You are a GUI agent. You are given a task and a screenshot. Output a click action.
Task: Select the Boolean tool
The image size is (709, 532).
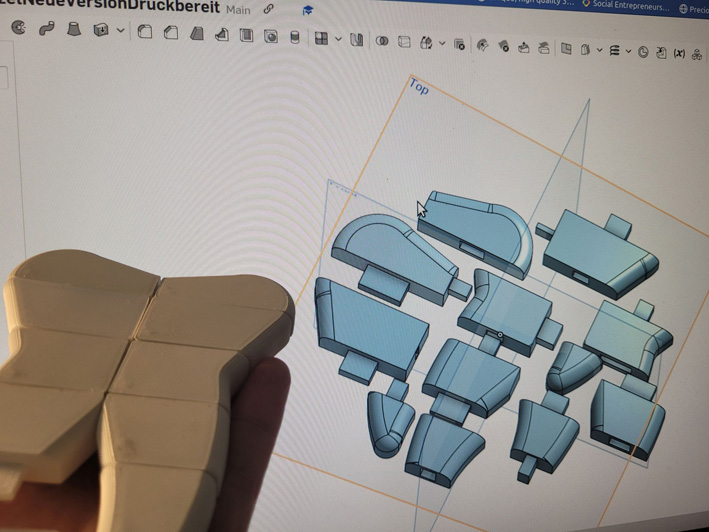point(382,41)
